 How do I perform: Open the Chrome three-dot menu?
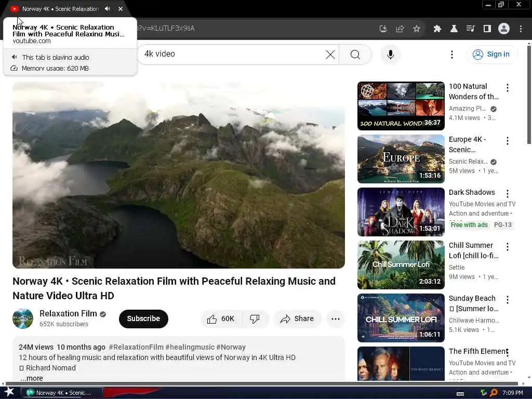(x=521, y=29)
